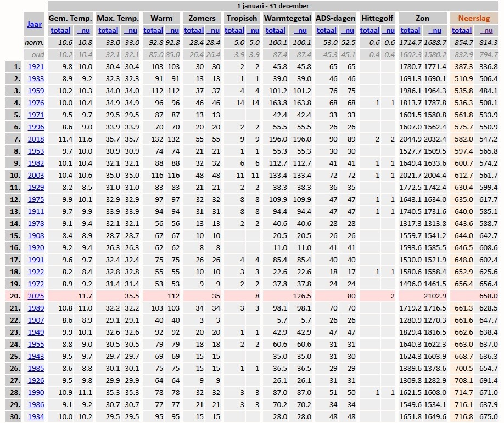This screenshot has width=504, height=423.
Task: Open the year 2018 link
Action: pyautogui.click(x=36, y=139)
